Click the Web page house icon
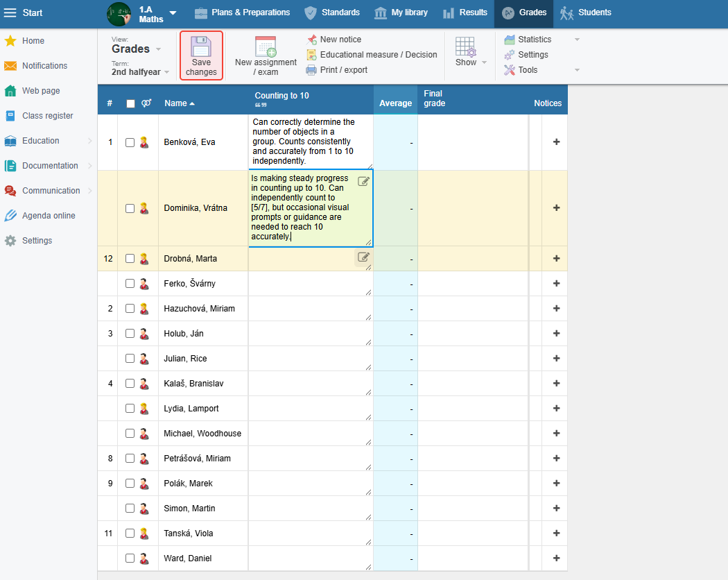The image size is (728, 580). click(x=10, y=91)
